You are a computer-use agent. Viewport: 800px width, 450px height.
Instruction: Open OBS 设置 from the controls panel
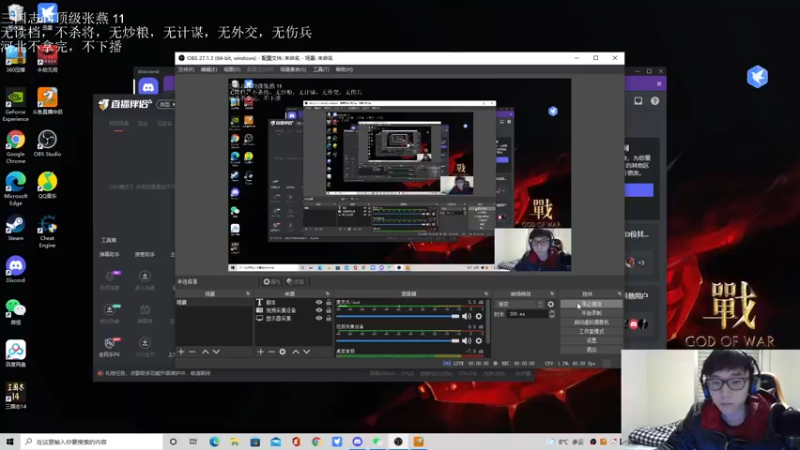point(591,340)
